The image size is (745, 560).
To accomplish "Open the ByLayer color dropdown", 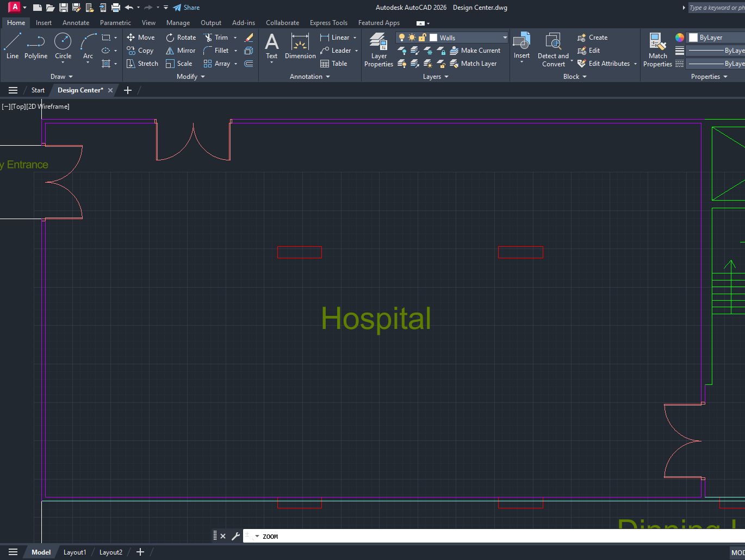I will pos(716,38).
